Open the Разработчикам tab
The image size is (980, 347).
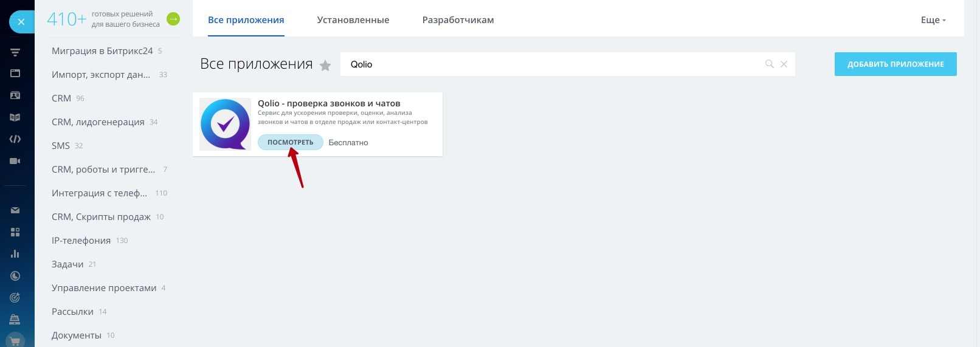tap(458, 20)
